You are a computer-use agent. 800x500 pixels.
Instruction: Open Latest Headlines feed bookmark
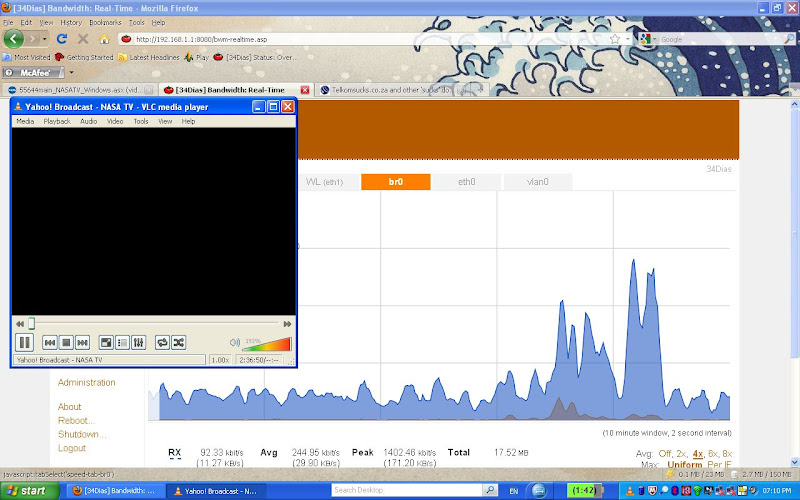point(148,57)
